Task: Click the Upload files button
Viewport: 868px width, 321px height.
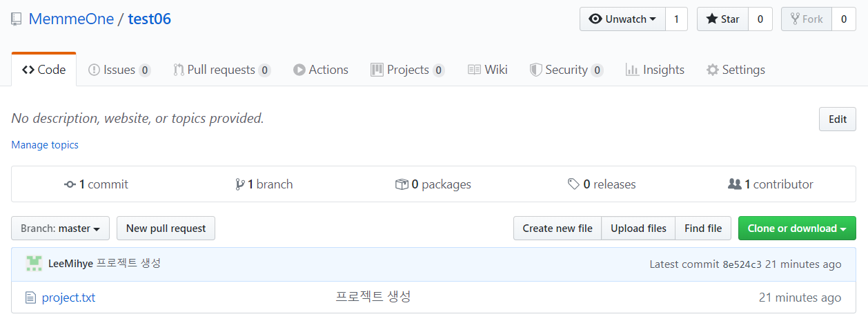Action: tap(638, 228)
